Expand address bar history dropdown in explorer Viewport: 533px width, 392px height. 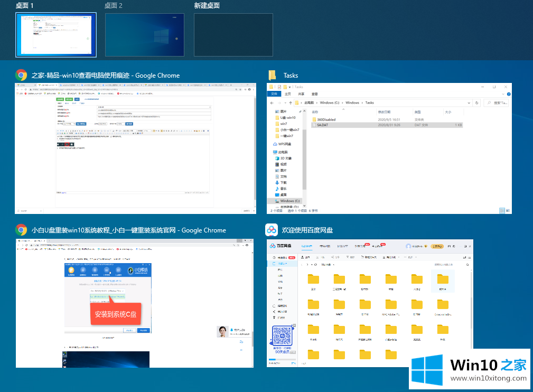469,102
